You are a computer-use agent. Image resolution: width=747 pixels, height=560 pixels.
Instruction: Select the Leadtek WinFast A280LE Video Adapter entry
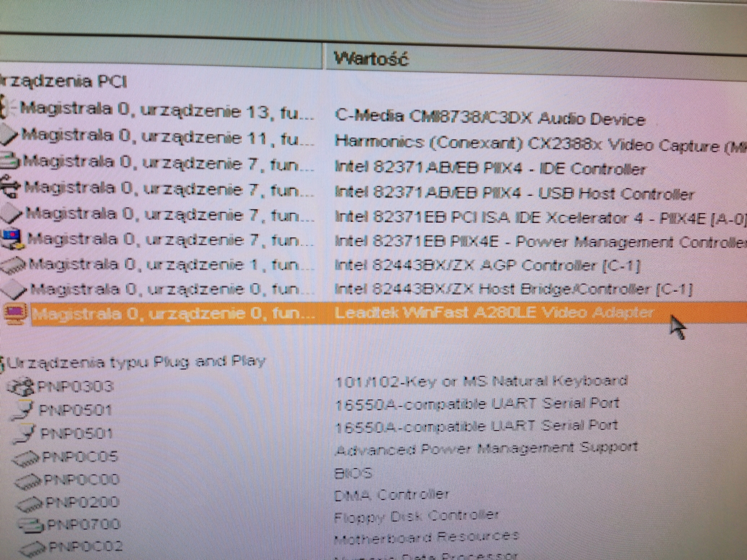pyautogui.click(x=493, y=314)
